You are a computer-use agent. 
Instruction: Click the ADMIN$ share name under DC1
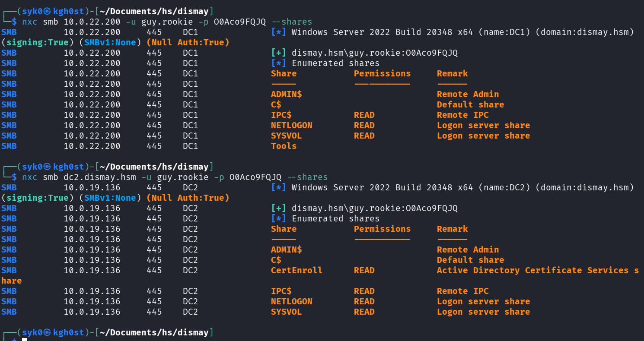coord(286,94)
